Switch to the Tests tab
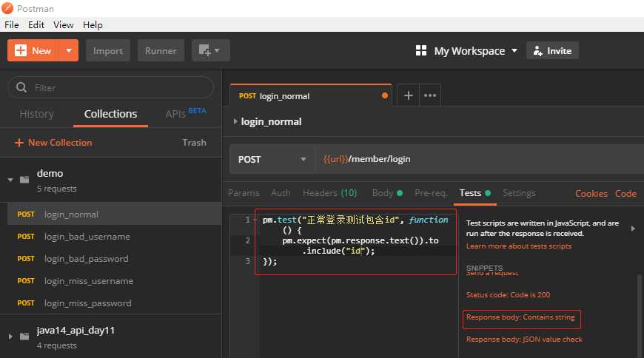 pyautogui.click(x=474, y=193)
